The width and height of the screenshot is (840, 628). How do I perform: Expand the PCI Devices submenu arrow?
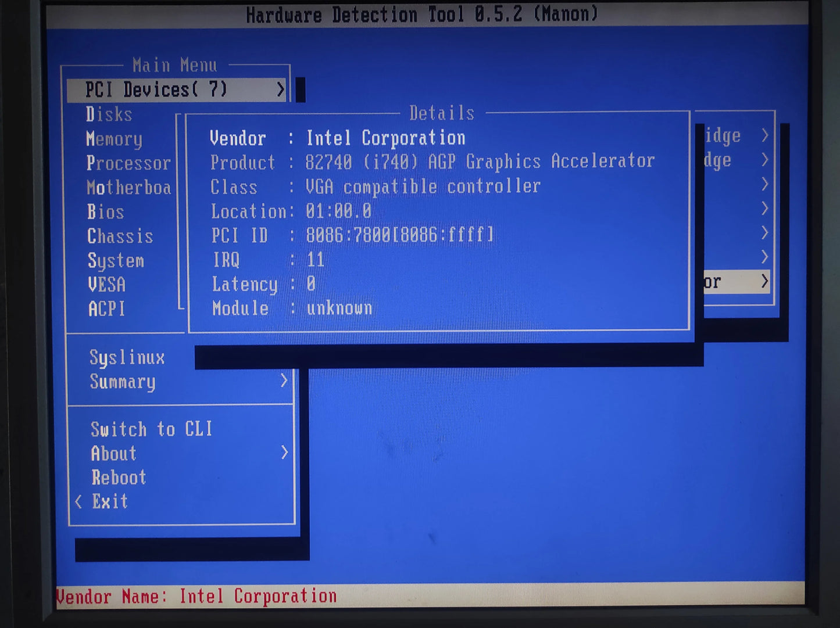pos(280,89)
